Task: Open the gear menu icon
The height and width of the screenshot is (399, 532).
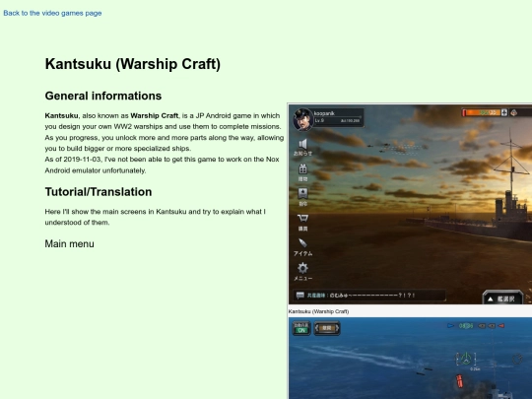Action: (302, 268)
